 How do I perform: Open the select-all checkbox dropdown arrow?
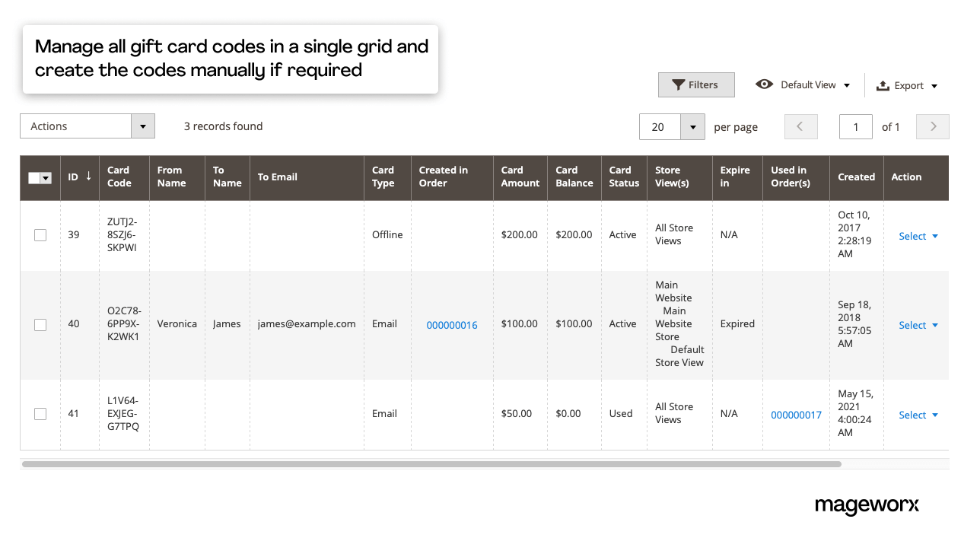[46, 178]
